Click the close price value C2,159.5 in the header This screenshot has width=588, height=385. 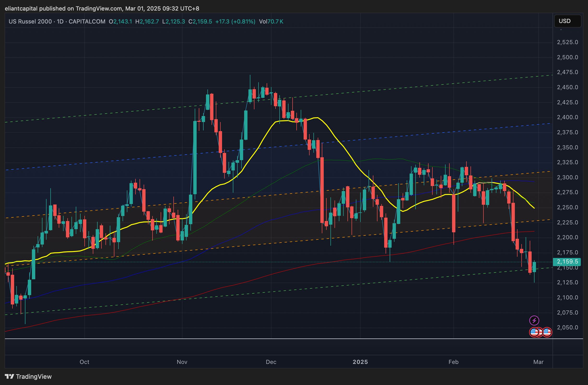coord(200,22)
